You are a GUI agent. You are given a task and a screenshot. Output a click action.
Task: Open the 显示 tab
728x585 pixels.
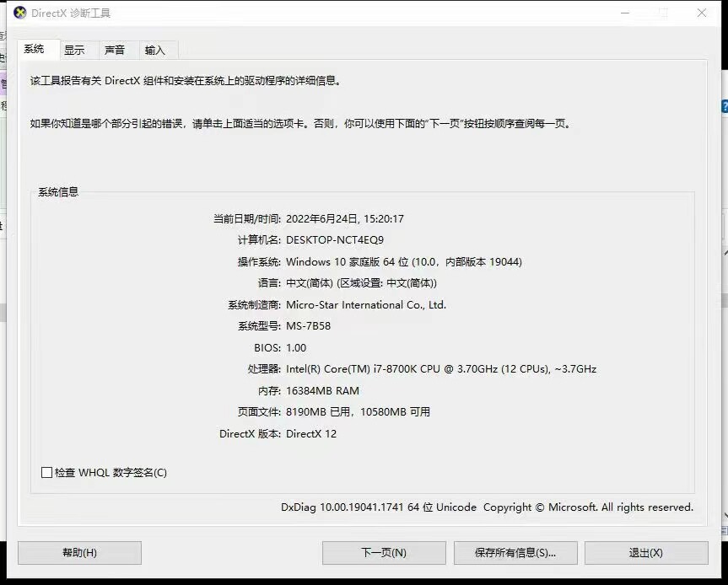point(74,50)
